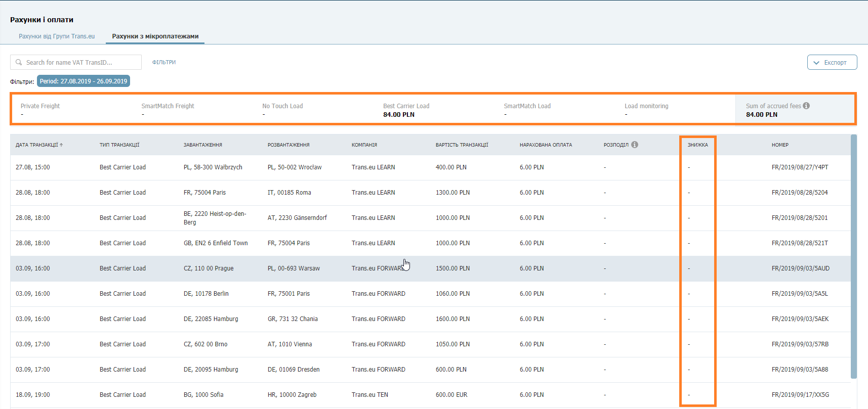Click invoice number FR/2019/08/28/5201

[800, 218]
